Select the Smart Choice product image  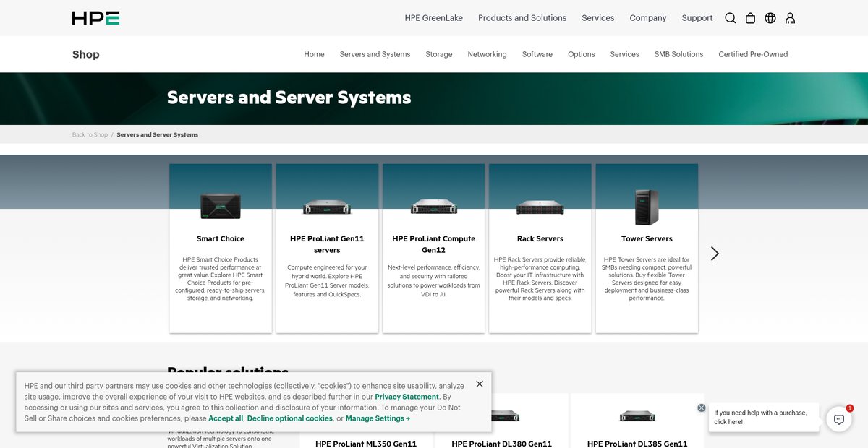point(221,207)
